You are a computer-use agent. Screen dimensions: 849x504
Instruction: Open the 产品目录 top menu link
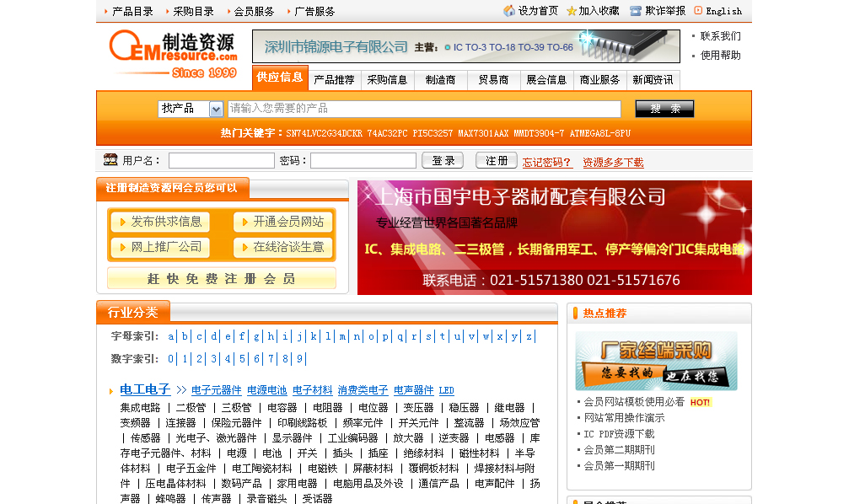[x=132, y=11]
